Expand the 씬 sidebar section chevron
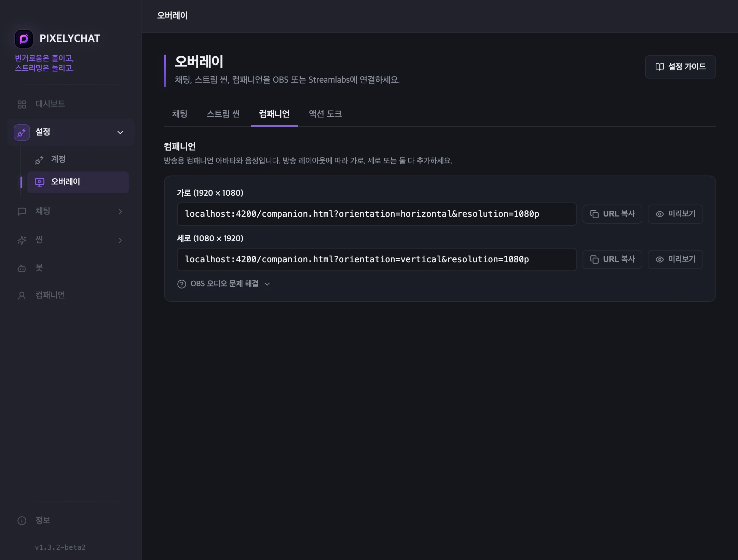 (120, 240)
